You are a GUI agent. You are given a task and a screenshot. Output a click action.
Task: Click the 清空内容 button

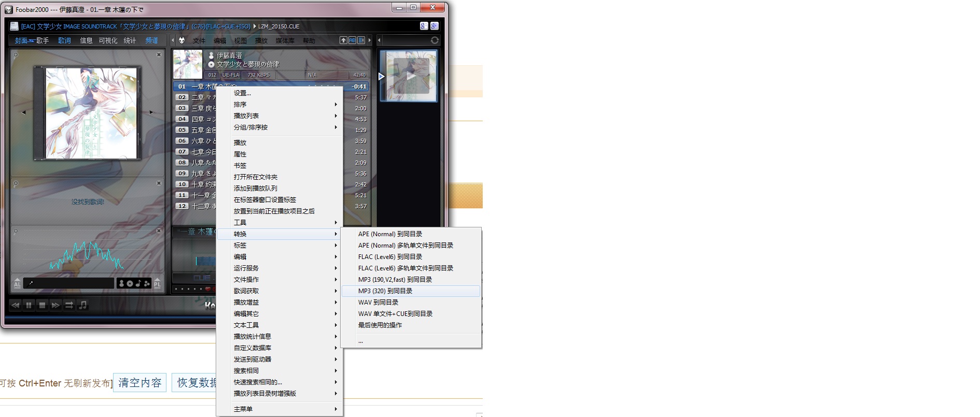coord(139,383)
